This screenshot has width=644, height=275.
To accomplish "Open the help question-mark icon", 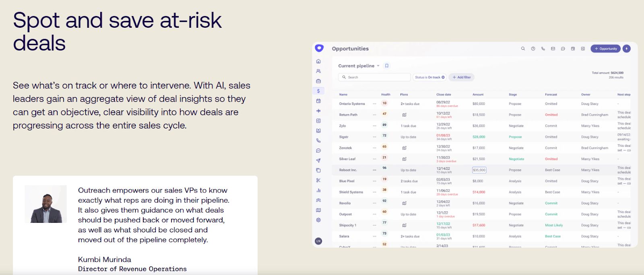I will coord(533,49).
